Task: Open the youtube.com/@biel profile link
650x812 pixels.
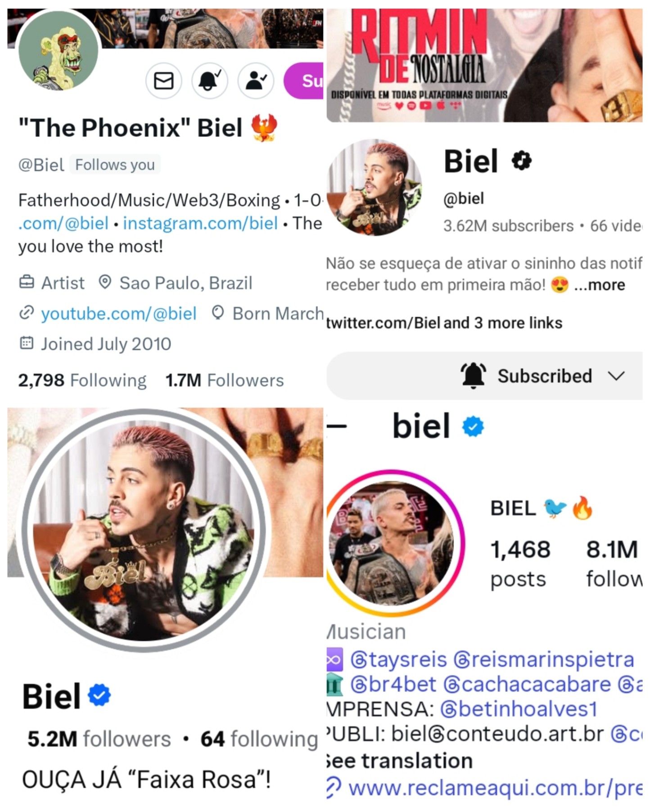Action: [118, 314]
